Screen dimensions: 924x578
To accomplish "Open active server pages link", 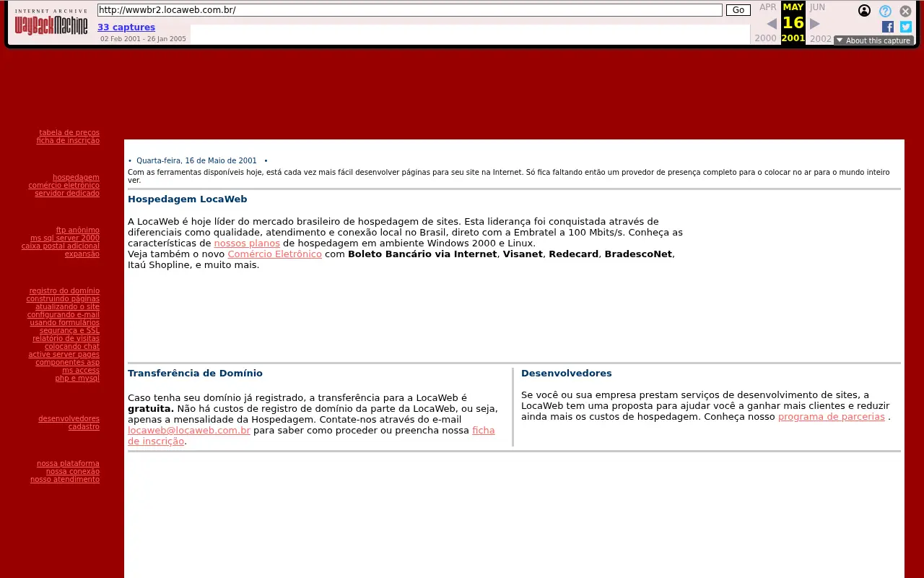I will point(64,355).
